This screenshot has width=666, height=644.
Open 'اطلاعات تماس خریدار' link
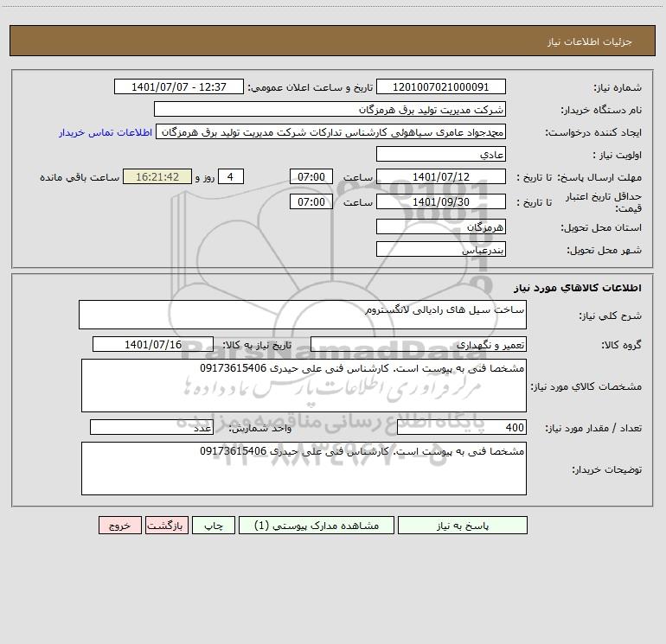tap(106, 132)
